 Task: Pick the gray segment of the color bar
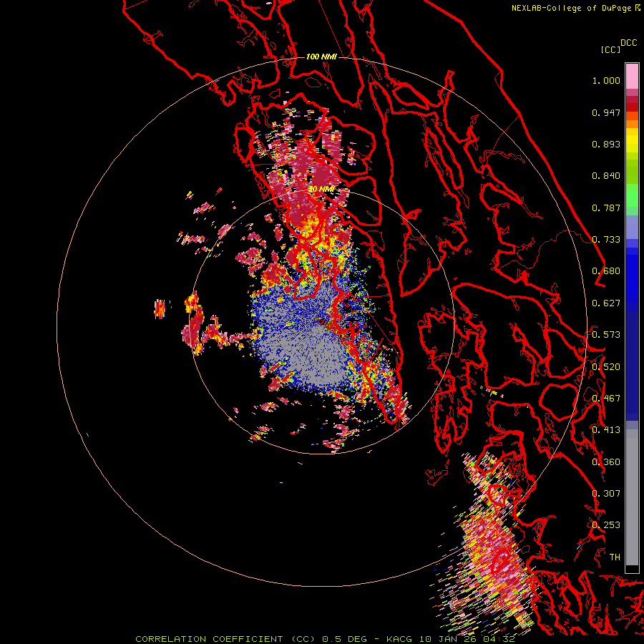(x=632, y=497)
